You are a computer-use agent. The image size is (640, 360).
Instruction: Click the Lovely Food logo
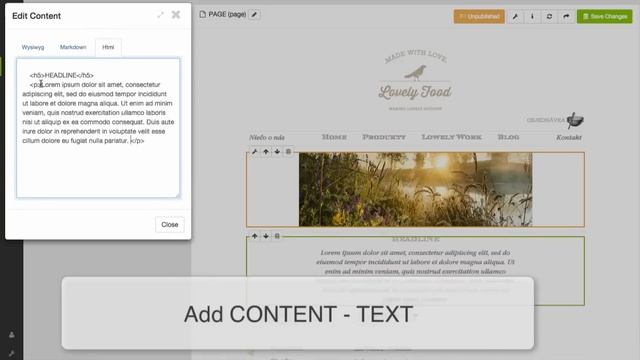click(415, 80)
